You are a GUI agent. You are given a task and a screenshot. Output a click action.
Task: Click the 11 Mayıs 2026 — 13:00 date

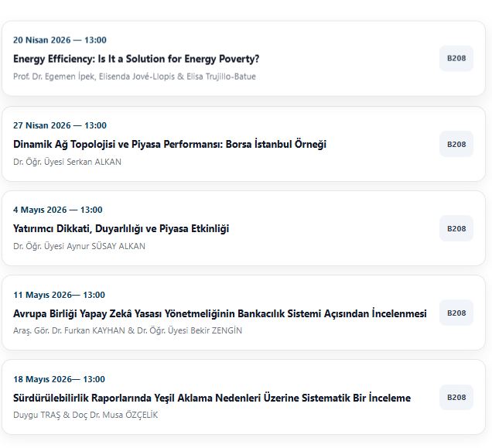click(59, 295)
